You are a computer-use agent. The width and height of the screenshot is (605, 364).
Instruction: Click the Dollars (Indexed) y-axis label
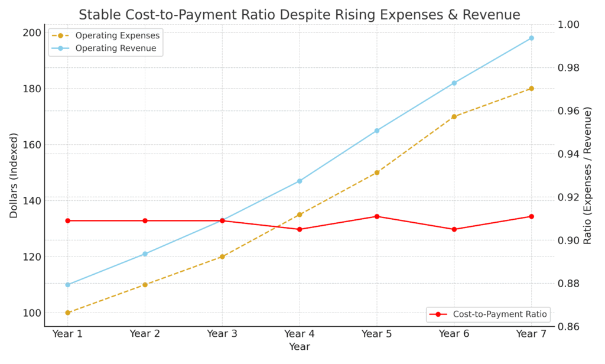[x=13, y=175]
